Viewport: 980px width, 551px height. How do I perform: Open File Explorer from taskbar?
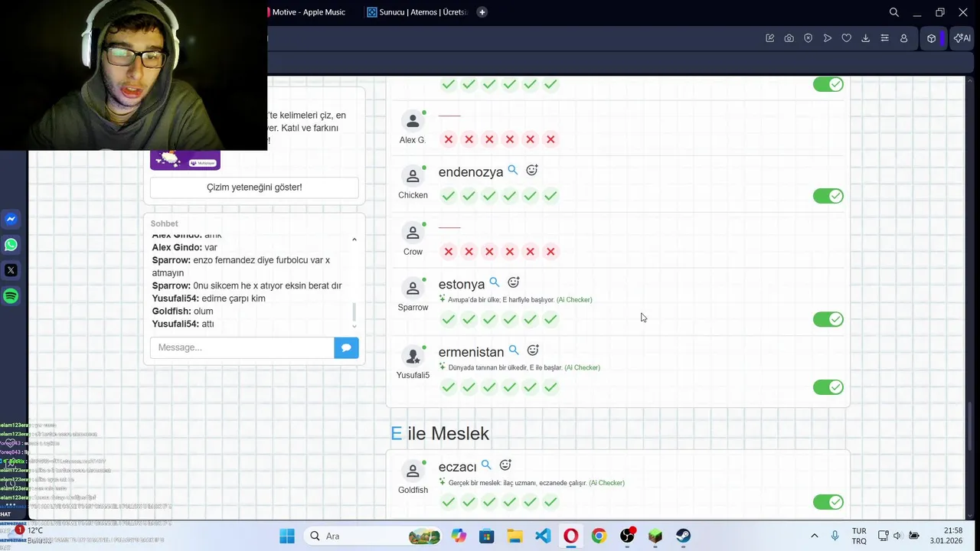(x=514, y=536)
